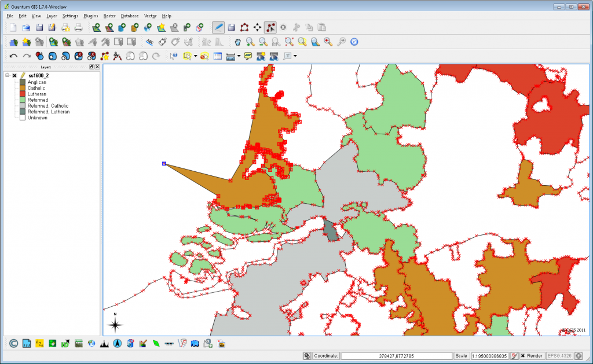
Task: Collapse the ss1600_2 layer tree
Action: 7,75
